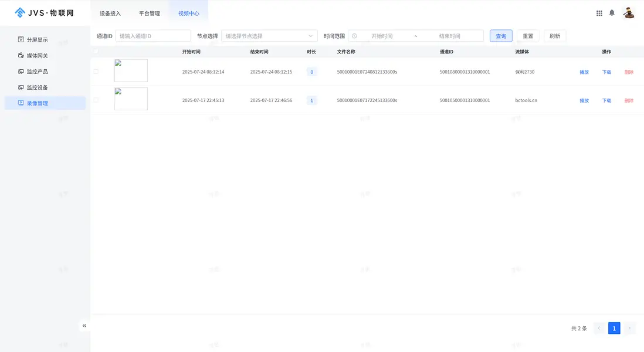Click end time 2025-07-24 08:12:15
The image size is (644, 352).
coord(271,72)
